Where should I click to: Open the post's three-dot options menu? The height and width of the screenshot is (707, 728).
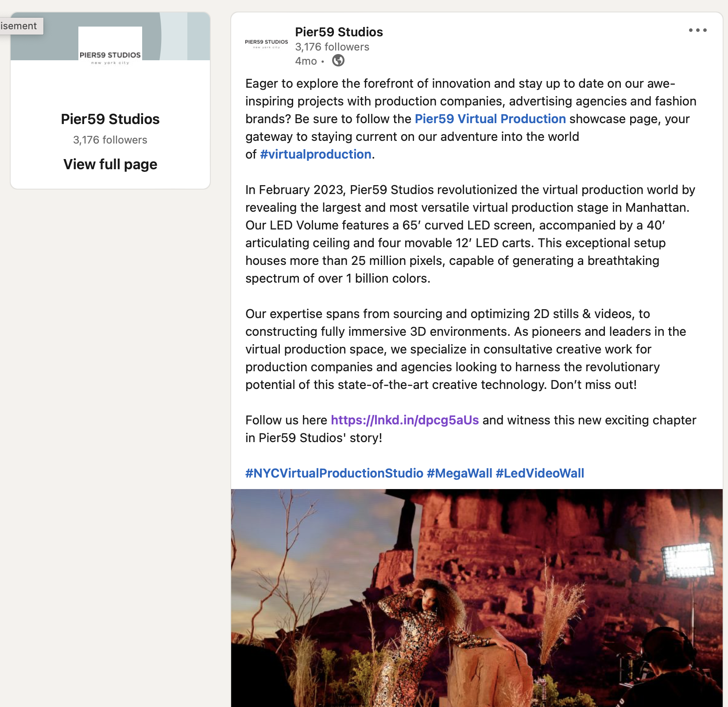(697, 30)
